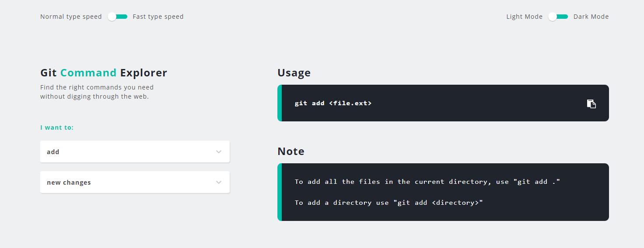The height and width of the screenshot is (248, 644).
Task: Expand the "new changes" dropdown arrow
Action: 219,183
